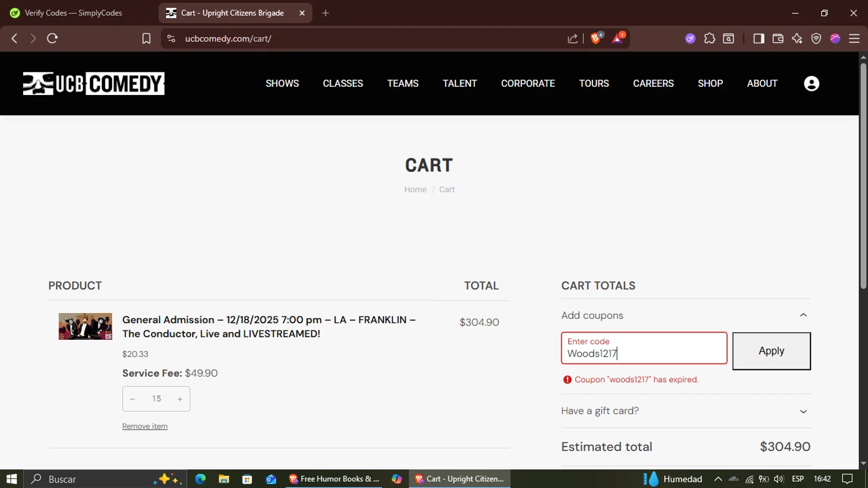
Task: Open Copilot taskbar icon
Action: pyautogui.click(x=396, y=479)
